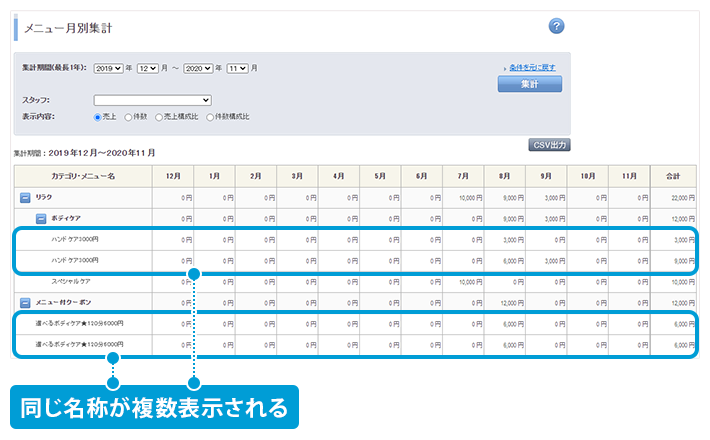This screenshot has width=710, height=440.
Task: Click the 条件を元に戻す link
Action: pos(533,67)
